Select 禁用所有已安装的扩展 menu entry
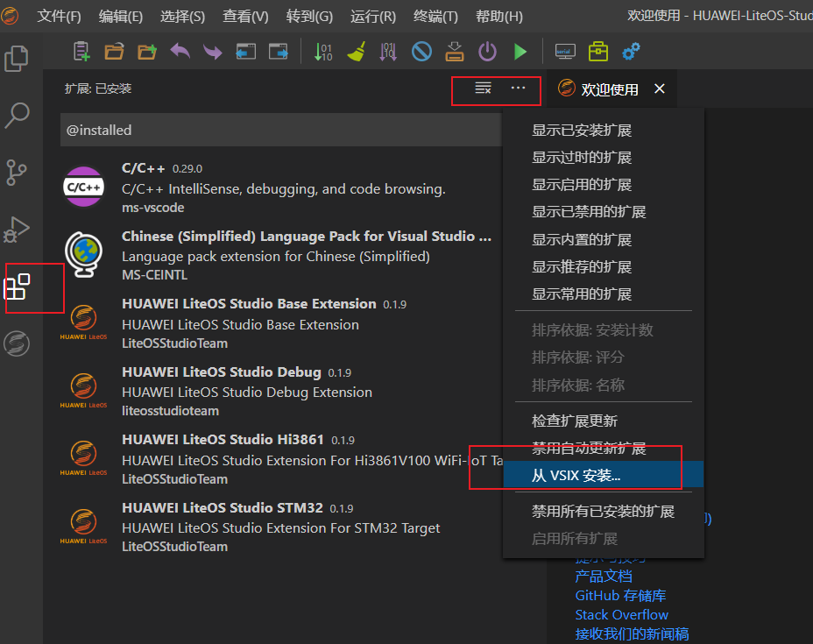 (604, 512)
